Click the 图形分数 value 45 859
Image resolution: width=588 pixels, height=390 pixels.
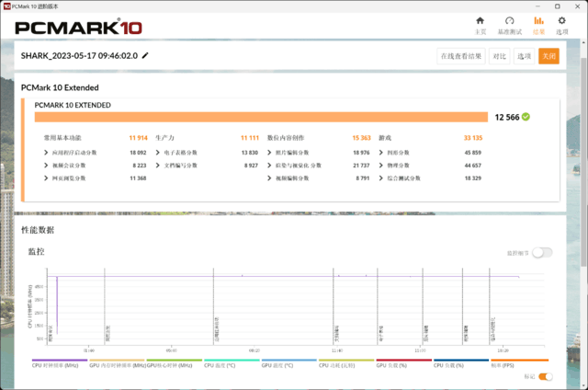[x=473, y=153]
